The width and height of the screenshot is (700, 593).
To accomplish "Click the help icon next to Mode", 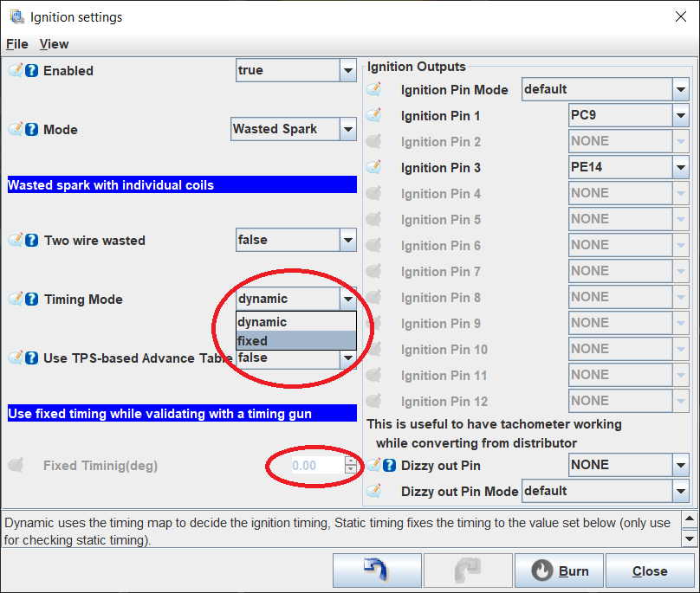I will (32, 130).
